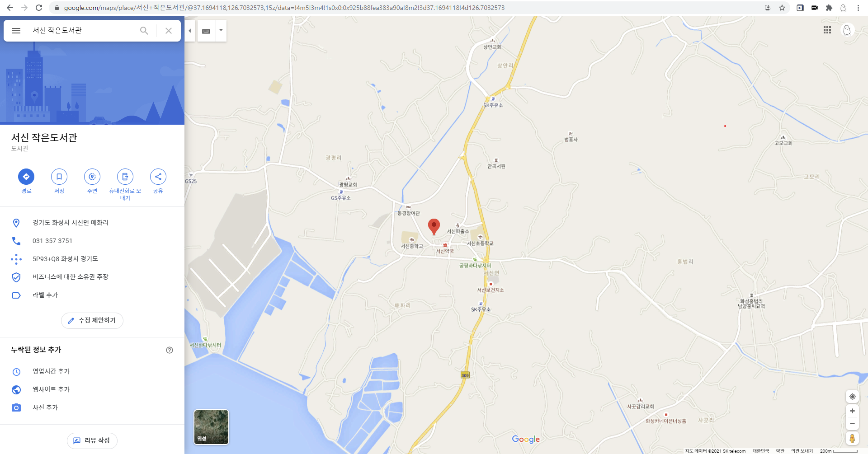Click the 경로 directions icon
The width and height of the screenshot is (868, 454).
coord(26,177)
